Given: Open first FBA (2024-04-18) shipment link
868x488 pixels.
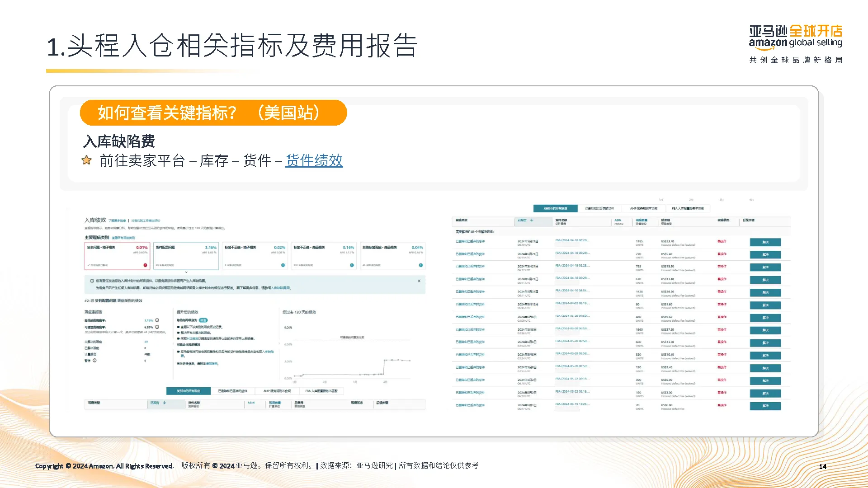Looking at the screenshot, I should click(x=572, y=240).
